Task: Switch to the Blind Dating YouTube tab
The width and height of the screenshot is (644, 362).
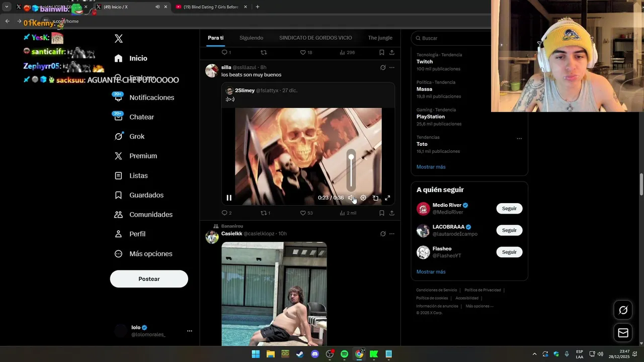Action: coord(211,7)
